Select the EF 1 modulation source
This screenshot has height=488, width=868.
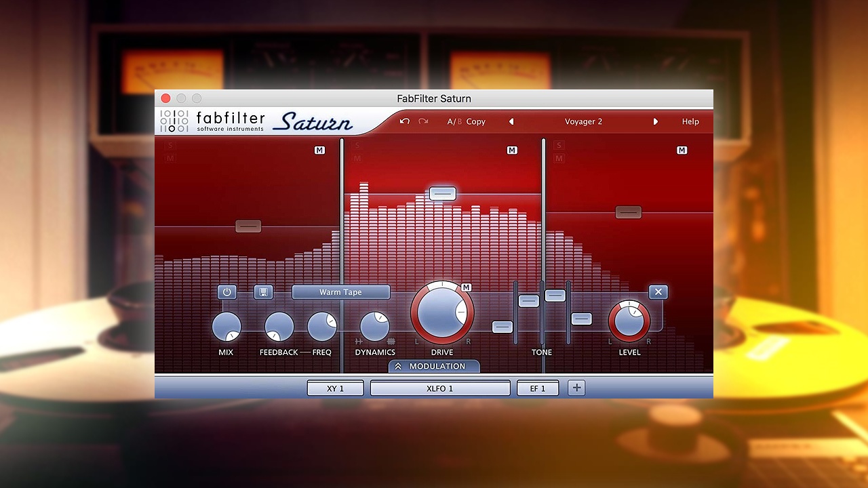(x=538, y=388)
